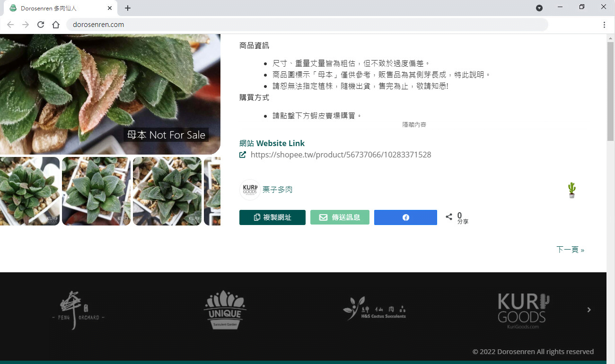615x364 pixels.
Task: Click the share count icon
Action: [449, 217]
